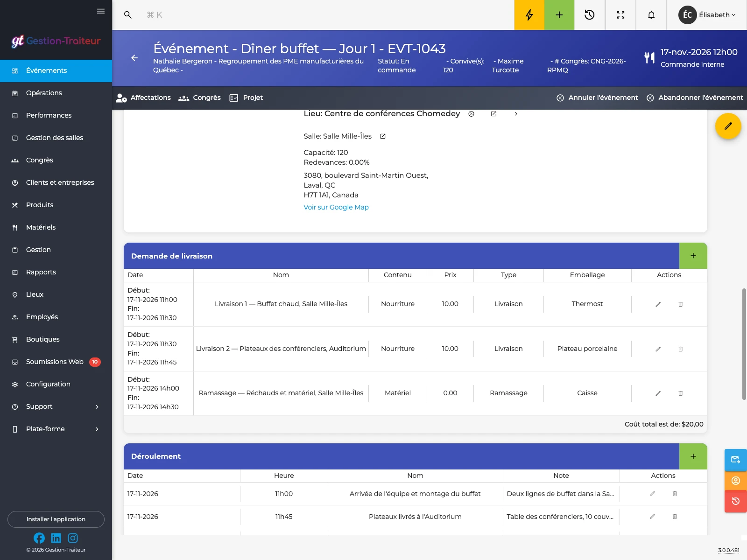747x560 pixels.
Task: Open venue Chomedey in new window
Action: tap(493, 114)
